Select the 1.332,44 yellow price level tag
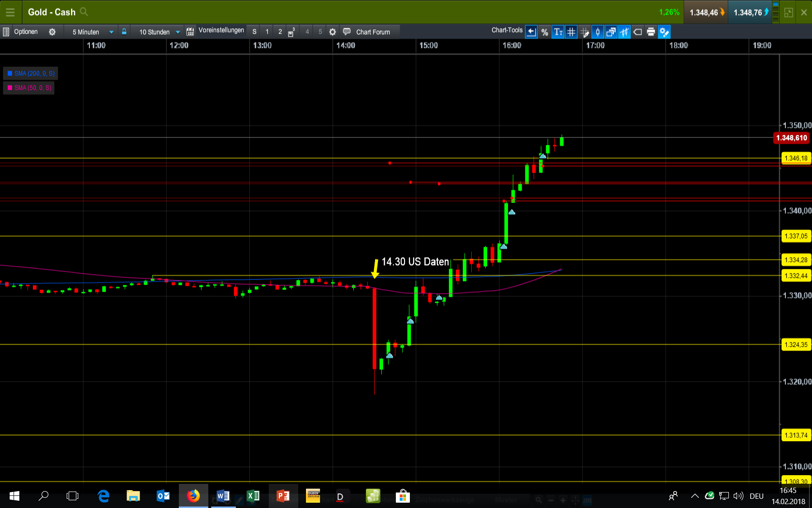The width and height of the screenshot is (812, 508). click(796, 276)
